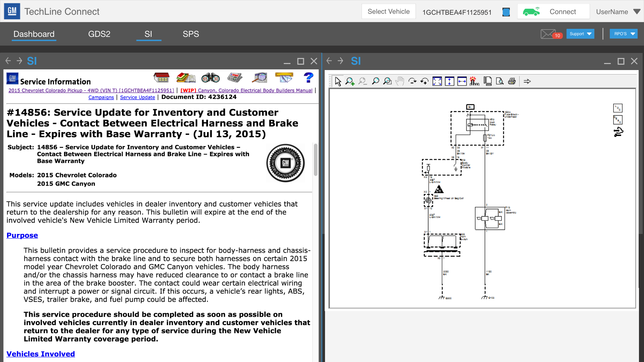Open the mail slot feedback icon
644x362 pixels.
point(284,78)
